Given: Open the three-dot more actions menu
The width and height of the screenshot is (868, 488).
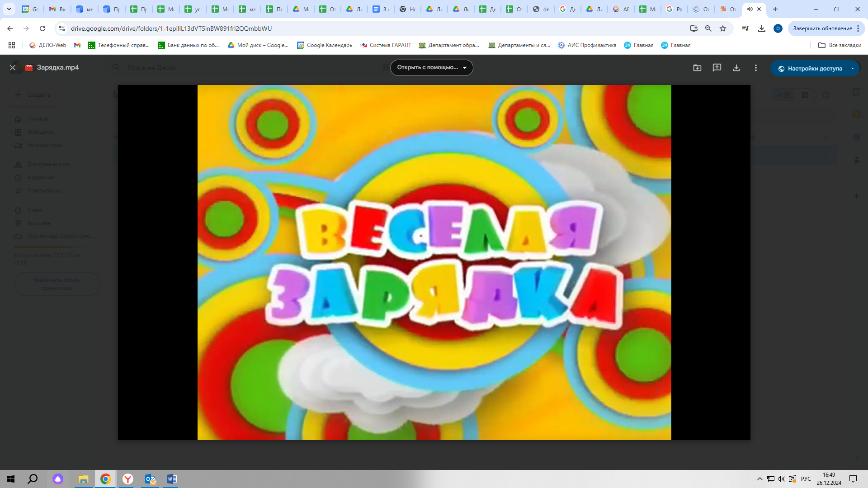Looking at the screenshot, I should [756, 68].
